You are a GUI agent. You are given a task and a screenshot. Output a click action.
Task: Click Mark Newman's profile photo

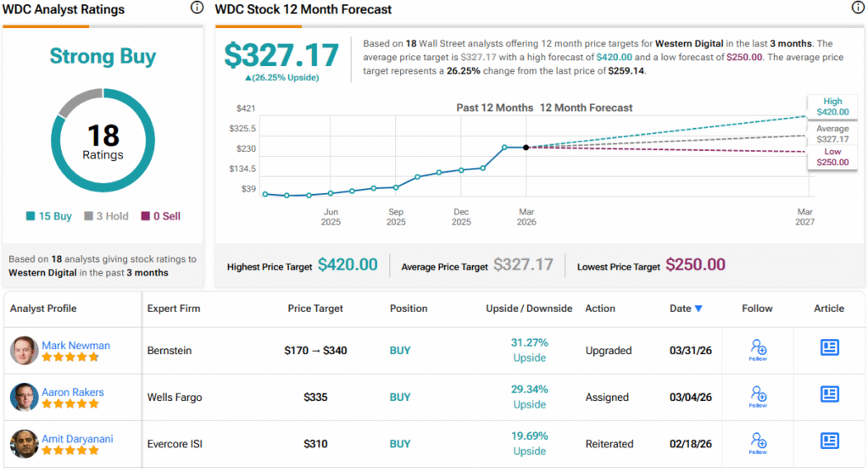click(25, 350)
